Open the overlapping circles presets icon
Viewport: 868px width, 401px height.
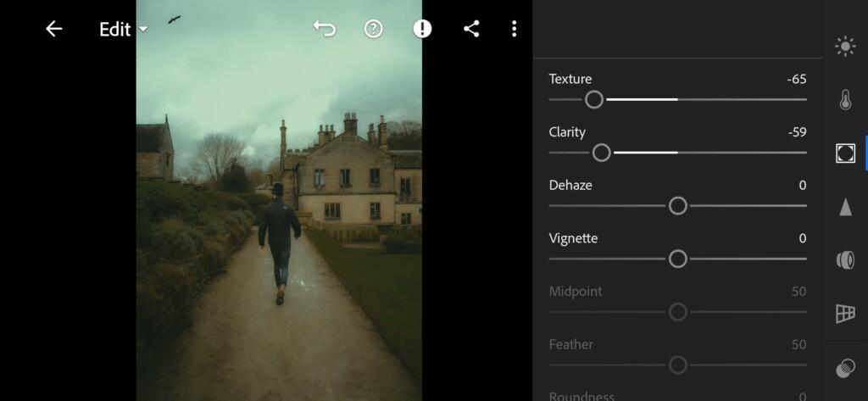click(845, 368)
